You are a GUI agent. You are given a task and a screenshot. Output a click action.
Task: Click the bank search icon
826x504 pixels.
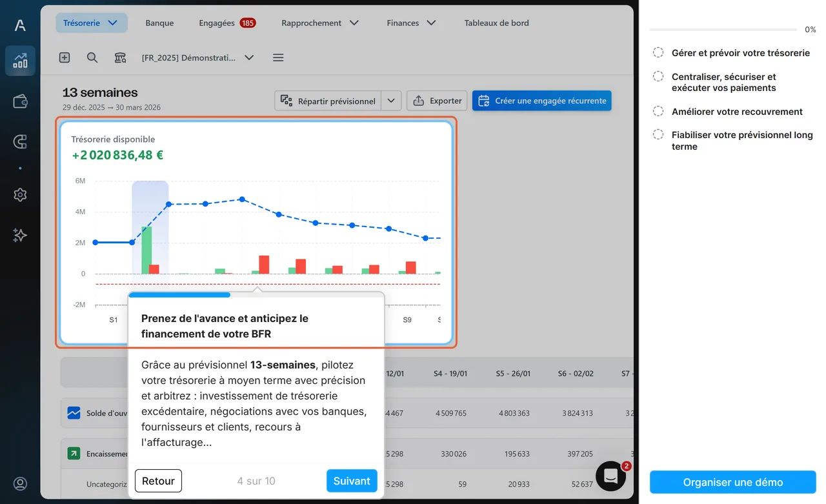click(121, 57)
